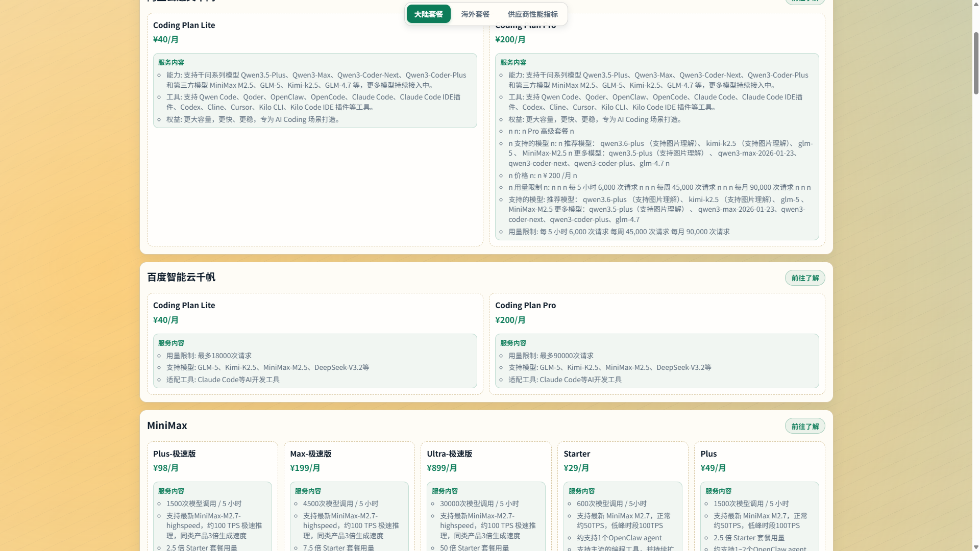Click the Ultra-极速版 plan title
This screenshot has height=551, width=980.
(449, 454)
